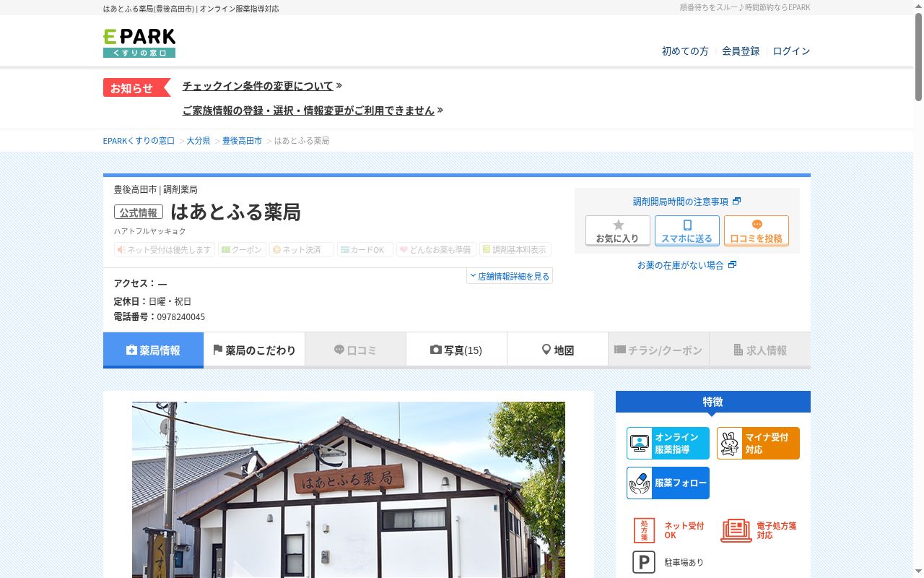The image size is (924, 578).
Task: Switch to the 薬局情報 tab
Action: click(x=153, y=350)
